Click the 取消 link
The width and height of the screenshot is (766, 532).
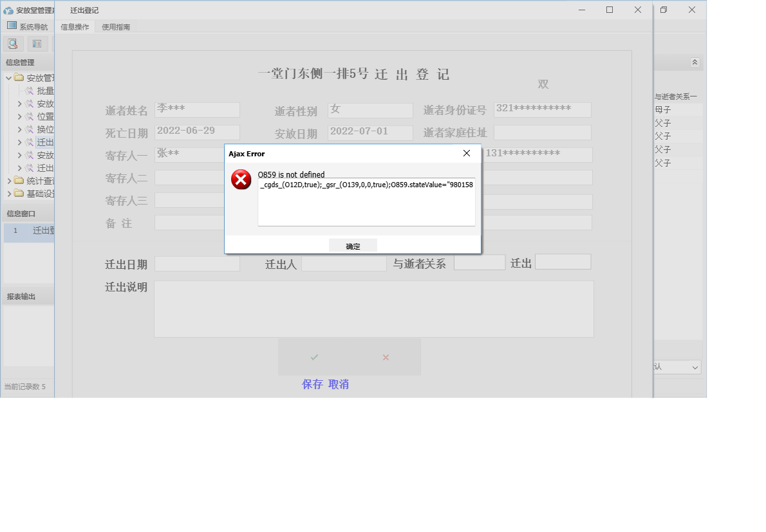tap(338, 384)
